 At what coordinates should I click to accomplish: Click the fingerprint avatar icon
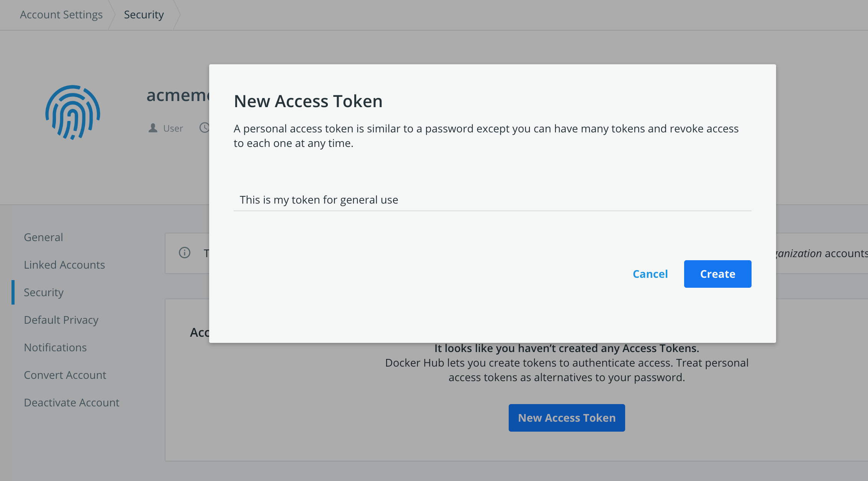coord(73,112)
